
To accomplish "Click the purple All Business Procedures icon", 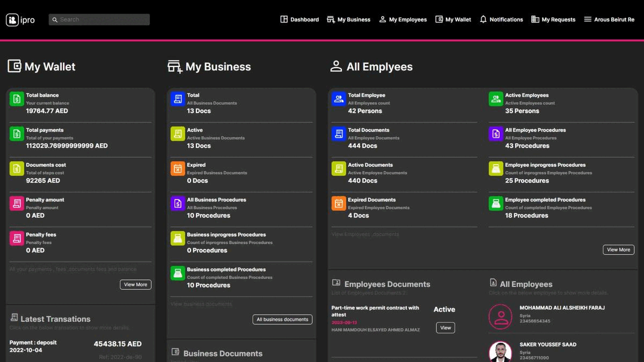I will click(178, 204).
